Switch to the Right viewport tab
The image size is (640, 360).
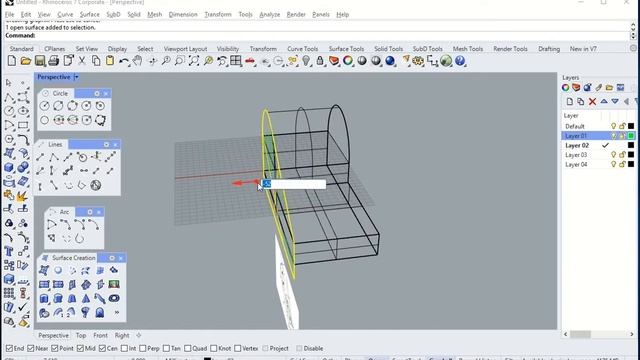(122, 336)
